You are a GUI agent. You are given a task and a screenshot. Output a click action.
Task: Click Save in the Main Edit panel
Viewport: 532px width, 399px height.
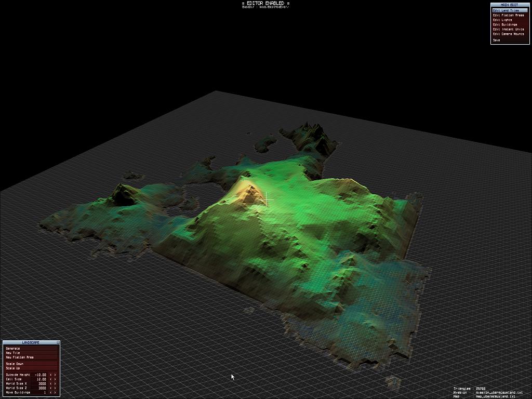pyautogui.click(x=510, y=41)
